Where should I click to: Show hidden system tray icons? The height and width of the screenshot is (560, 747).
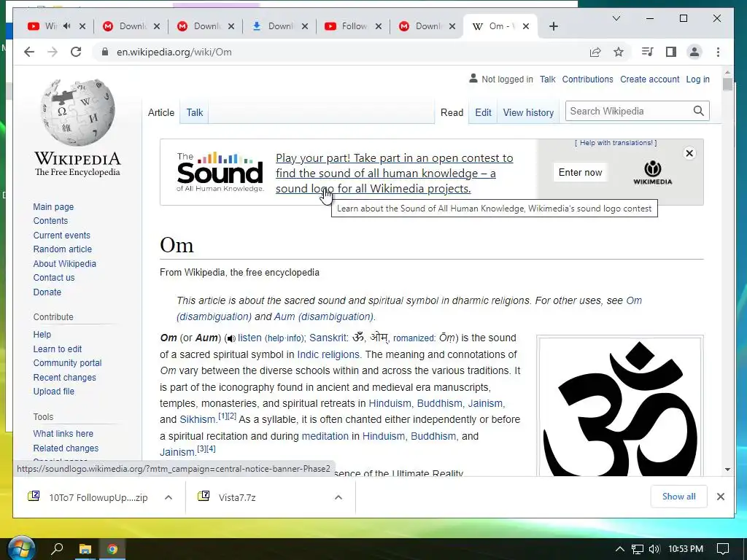point(619,549)
